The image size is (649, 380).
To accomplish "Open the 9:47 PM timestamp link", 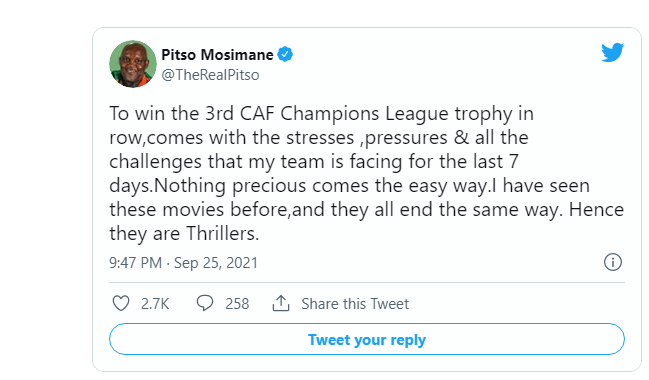I will pos(135,263).
